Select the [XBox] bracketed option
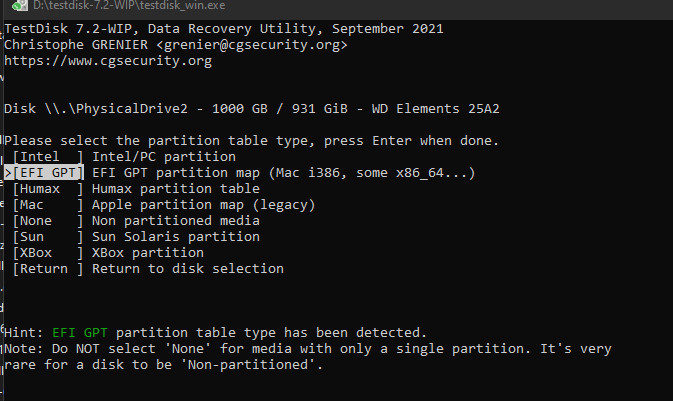This screenshot has height=401, width=673. pyautogui.click(x=48, y=253)
